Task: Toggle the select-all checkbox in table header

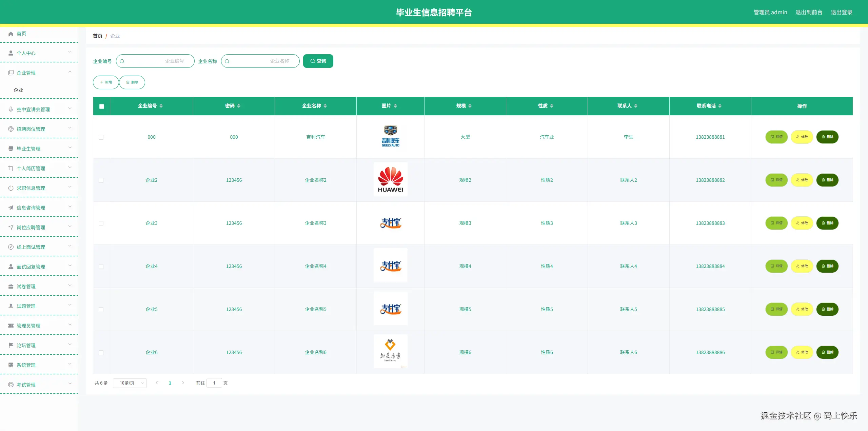Action: coord(101,106)
